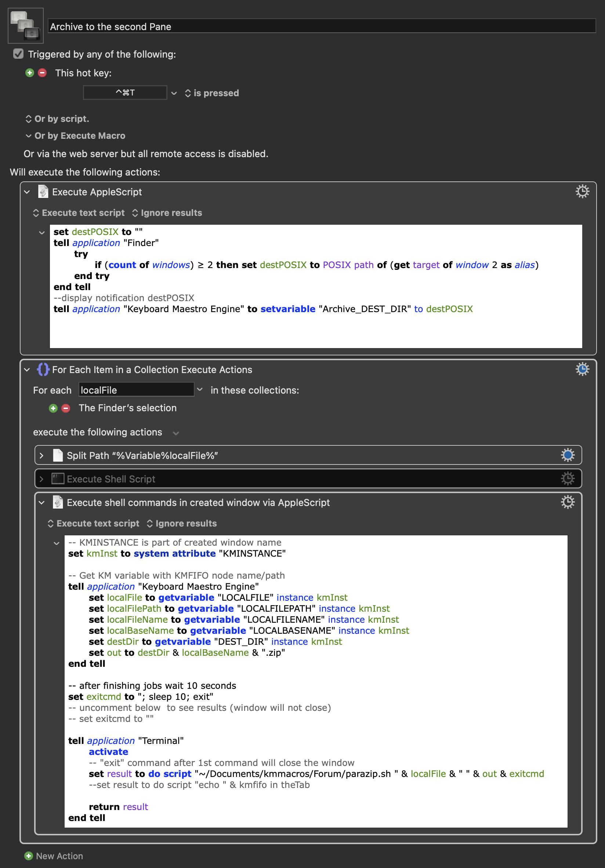Open gear menu of disabled Execute Shell Script

pos(567,478)
